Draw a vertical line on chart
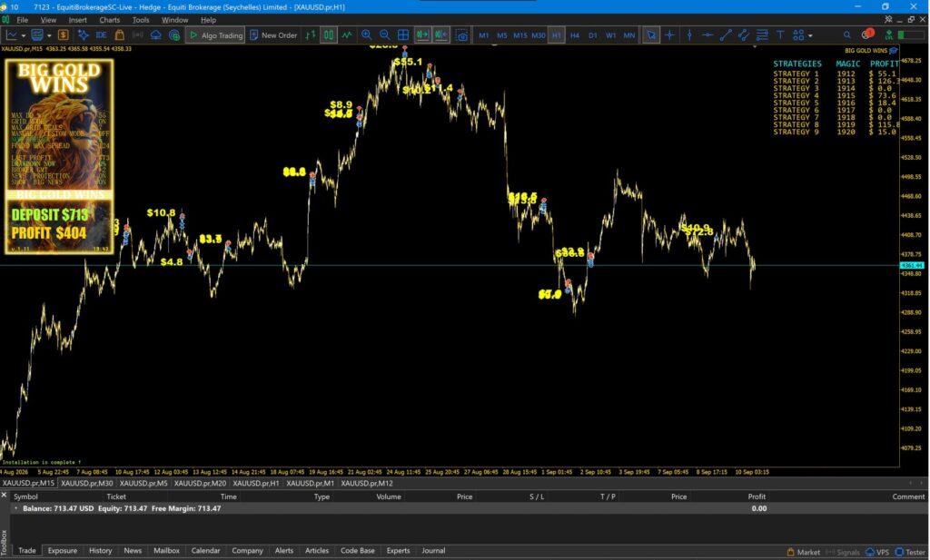The width and height of the screenshot is (930, 560). click(x=689, y=35)
